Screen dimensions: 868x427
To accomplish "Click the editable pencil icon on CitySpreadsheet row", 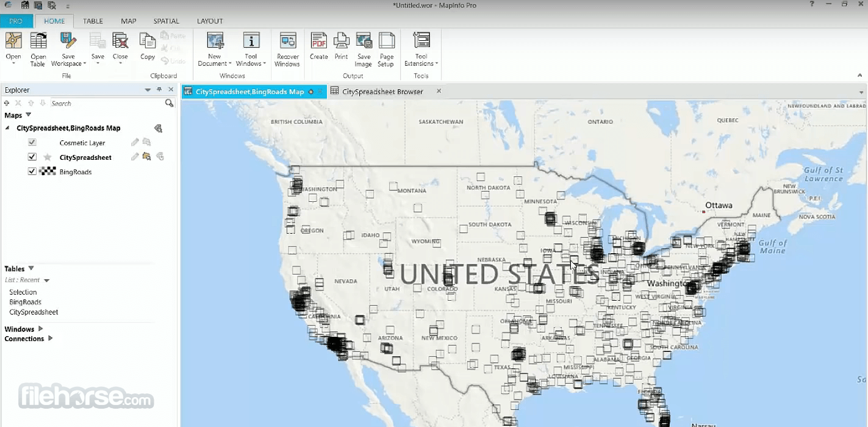I will (135, 157).
